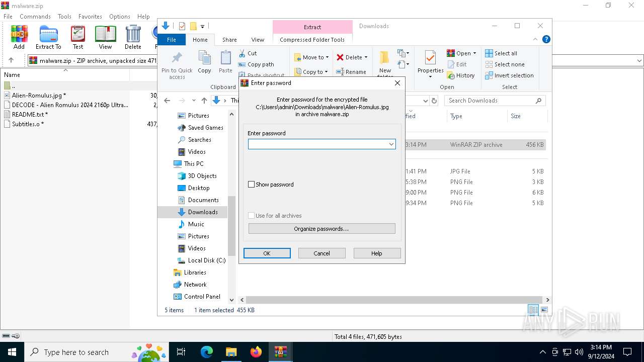Click WinRAR's Add toolbar icon

point(19,38)
